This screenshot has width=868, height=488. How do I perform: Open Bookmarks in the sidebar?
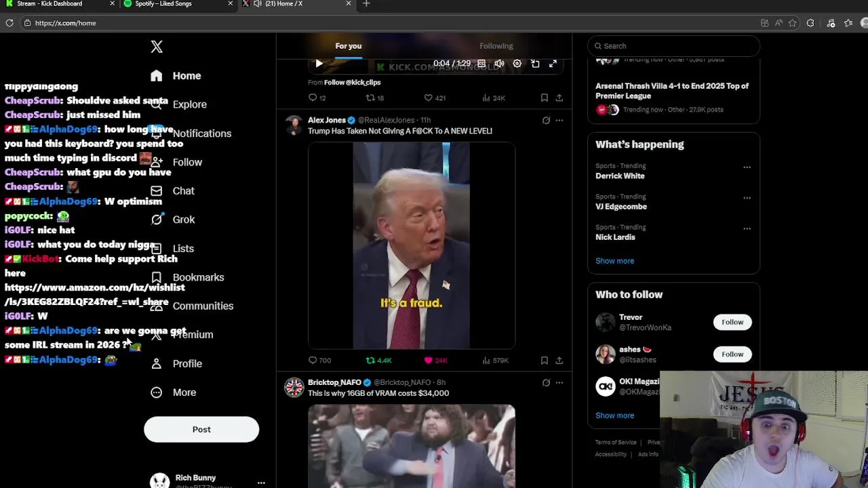coord(198,277)
